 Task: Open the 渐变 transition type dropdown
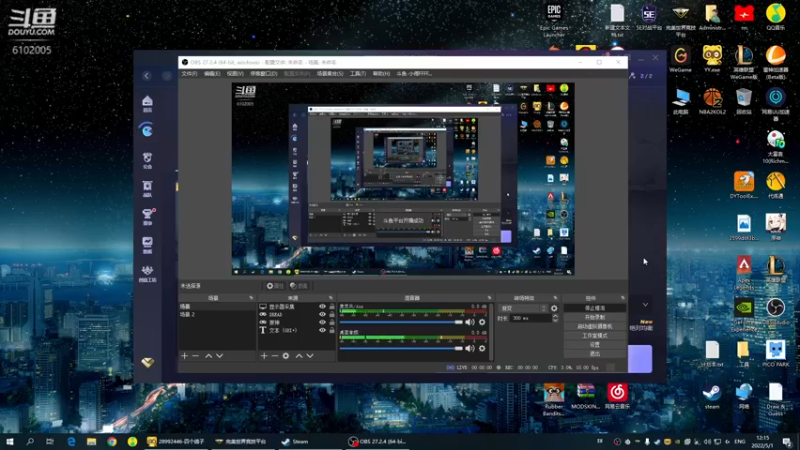523,308
